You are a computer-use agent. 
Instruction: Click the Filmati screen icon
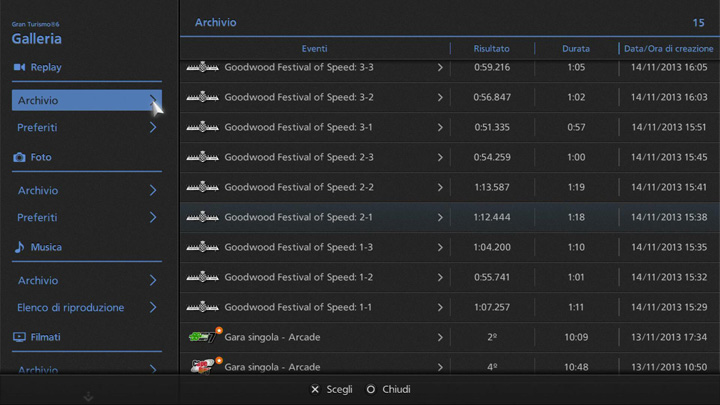click(19, 337)
